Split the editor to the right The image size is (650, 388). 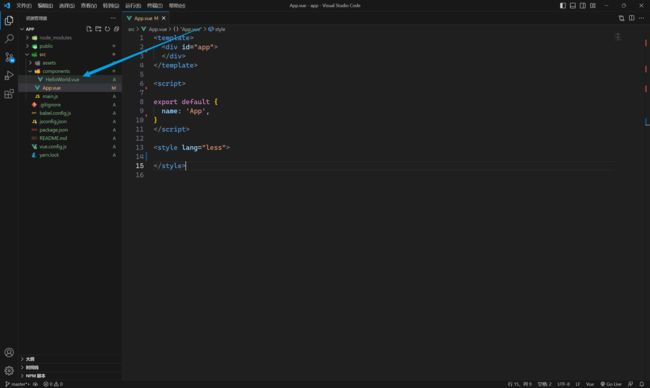point(631,18)
